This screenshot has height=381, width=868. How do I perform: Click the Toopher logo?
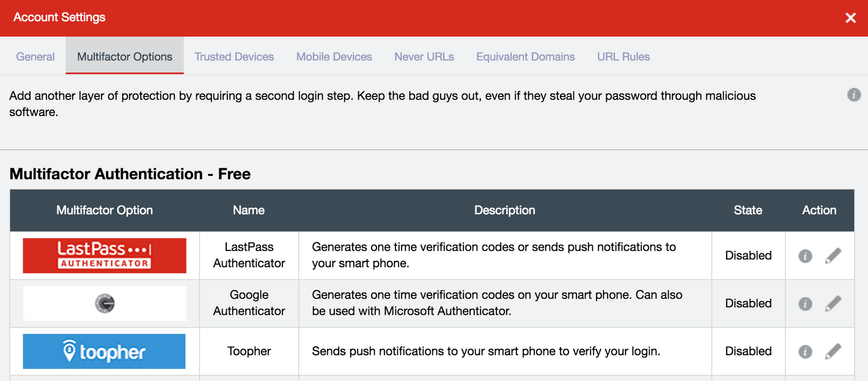pyautogui.click(x=104, y=351)
